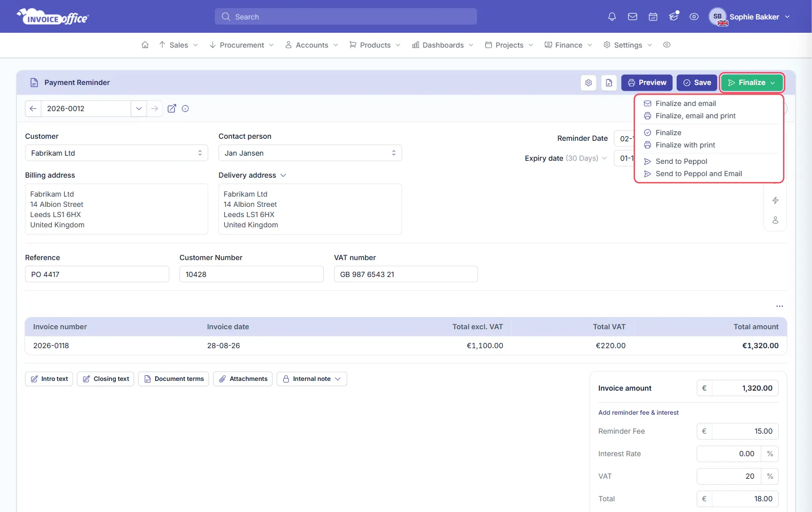Open the Projects menu
The width and height of the screenshot is (812, 512).
[509, 45]
